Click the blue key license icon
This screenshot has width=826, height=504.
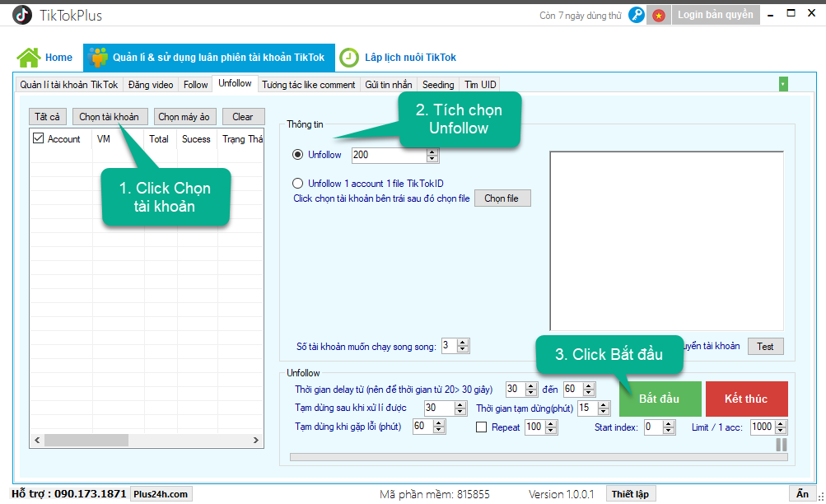(x=636, y=15)
